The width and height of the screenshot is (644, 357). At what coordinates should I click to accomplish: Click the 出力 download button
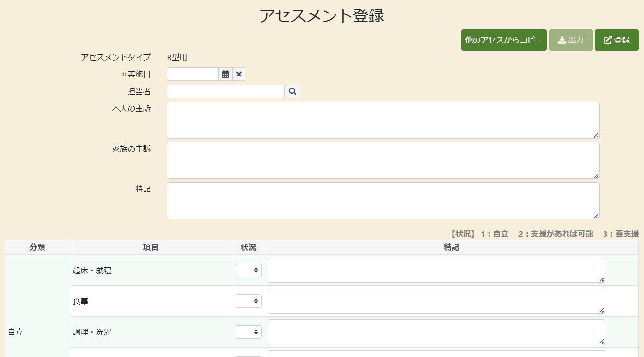tap(571, 40)
